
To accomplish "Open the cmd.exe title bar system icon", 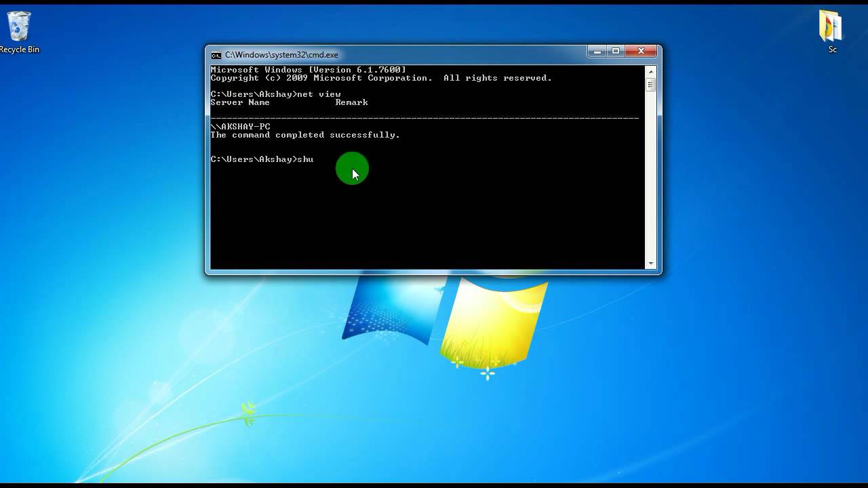I will [x=216, y=55].
